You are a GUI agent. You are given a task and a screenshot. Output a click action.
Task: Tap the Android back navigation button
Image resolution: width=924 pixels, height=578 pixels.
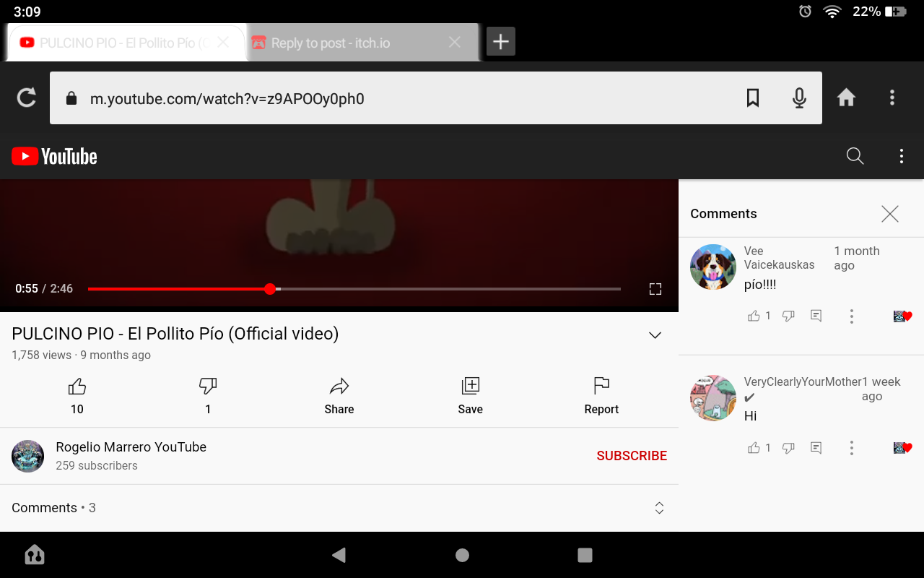pyautogui.click(x=339, y=555)
